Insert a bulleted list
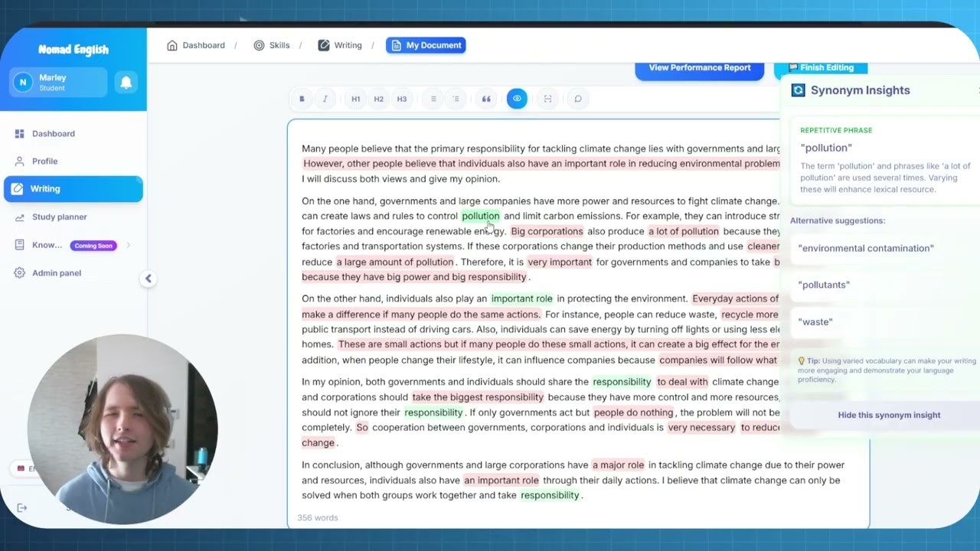The width and height of the screenshot is (980, 551). coord(433,99)
